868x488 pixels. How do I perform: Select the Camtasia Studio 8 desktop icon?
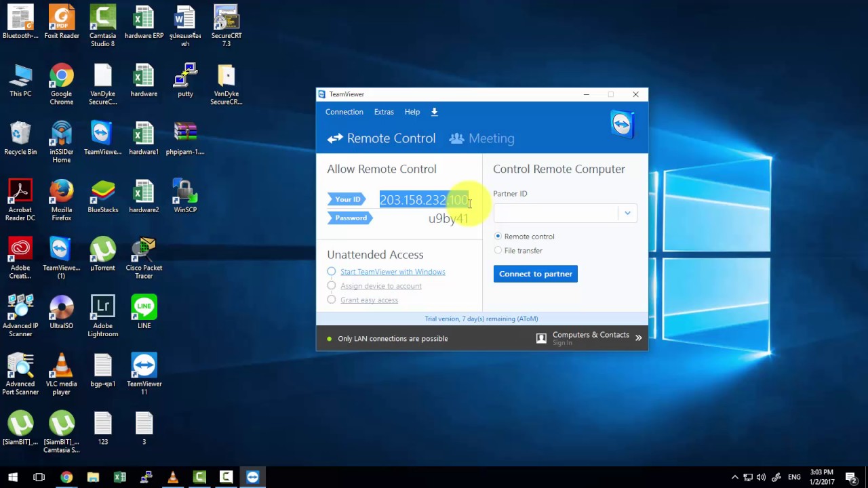pos(103,26)
